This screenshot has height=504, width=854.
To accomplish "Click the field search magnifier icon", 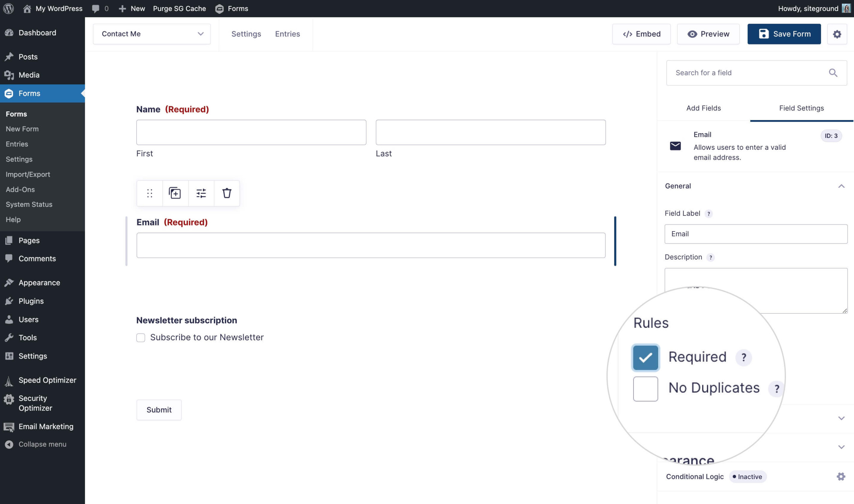I will point(833,73).
